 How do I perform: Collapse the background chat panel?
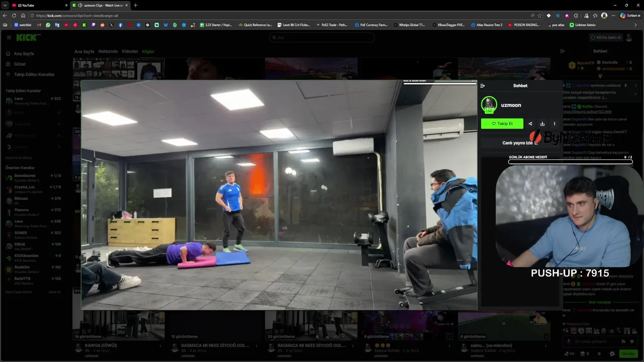[562, 51]
